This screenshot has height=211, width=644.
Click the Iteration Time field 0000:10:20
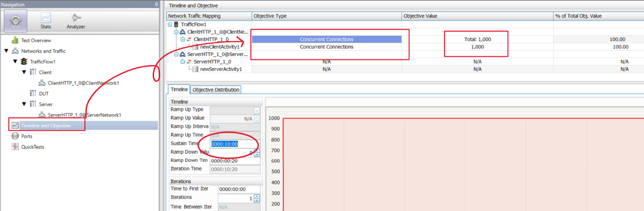point(235,169)
